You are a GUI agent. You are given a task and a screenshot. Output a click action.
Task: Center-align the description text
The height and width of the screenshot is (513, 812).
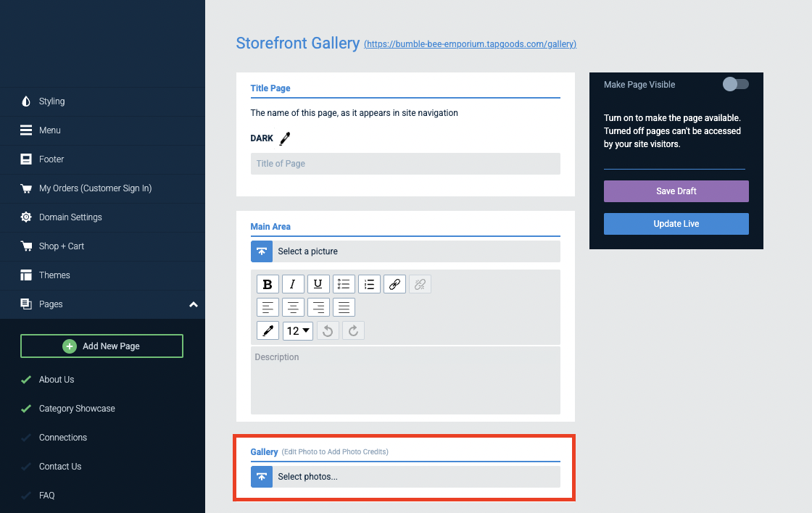click(x=293, y=306)
